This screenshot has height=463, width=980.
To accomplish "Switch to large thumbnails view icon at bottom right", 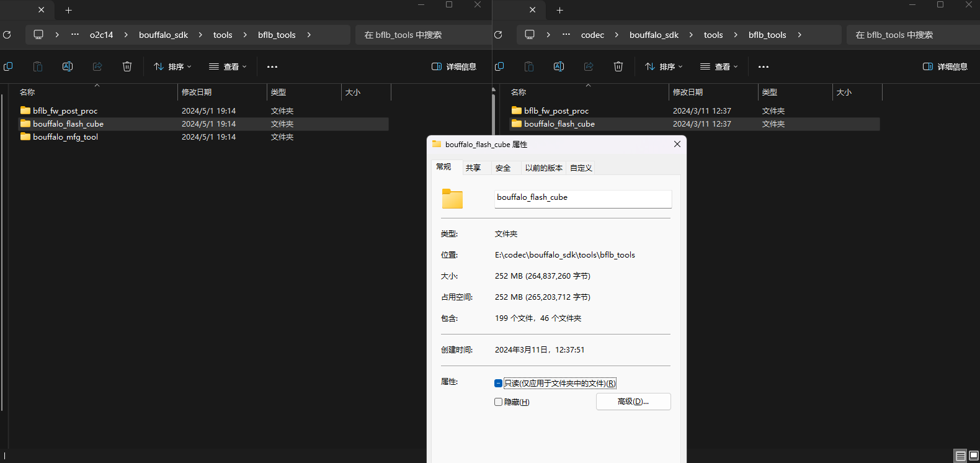I will 974,456.
